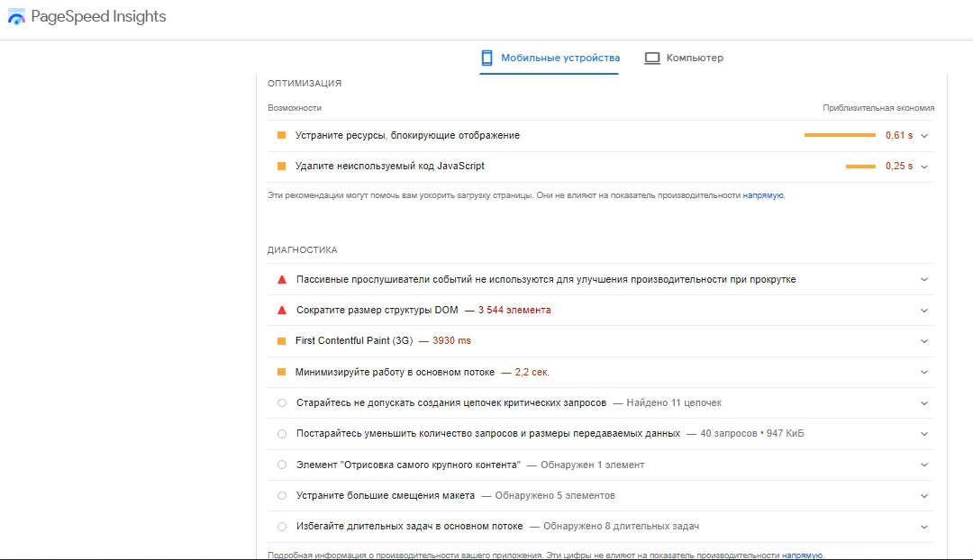Click the 0,61 s orange savings bar
The height and width of the screenshot is (560, 973).
pyautogui.click(x=840, y=135)
